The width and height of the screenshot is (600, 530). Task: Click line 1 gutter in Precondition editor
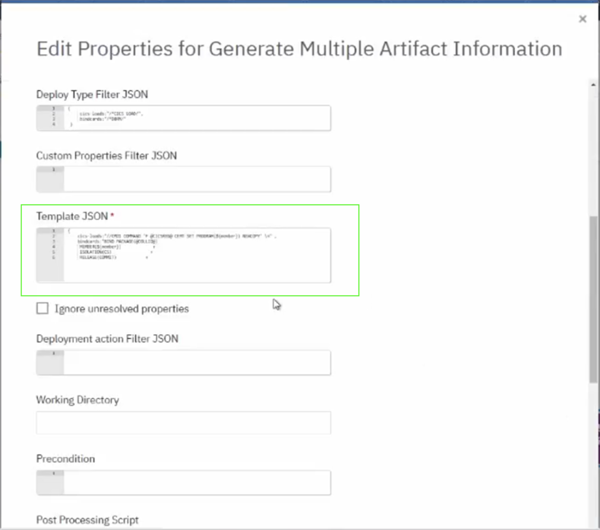point(50,476)
